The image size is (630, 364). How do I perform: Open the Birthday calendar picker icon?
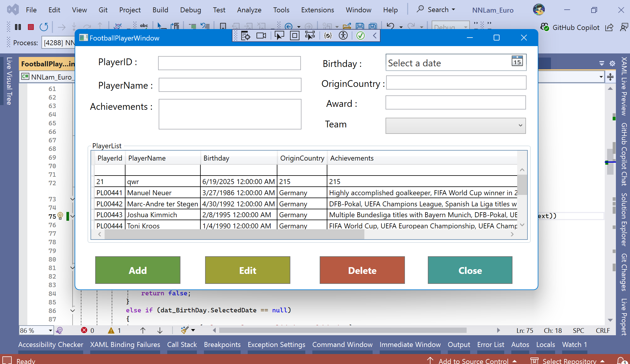[x=517, y=61]
